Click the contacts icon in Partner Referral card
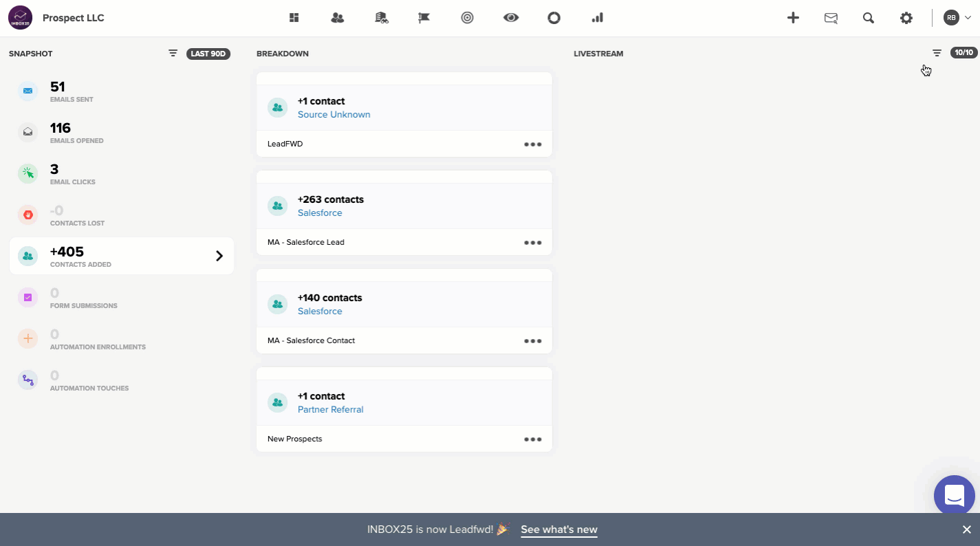Viewport: 980px width, 546px height. click(x=277, y=402)
